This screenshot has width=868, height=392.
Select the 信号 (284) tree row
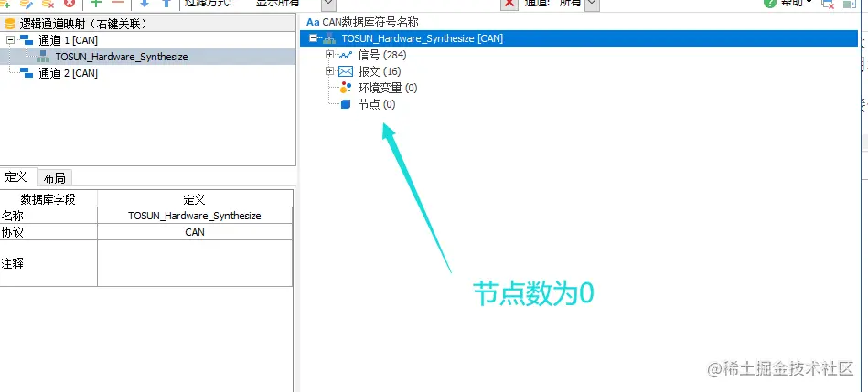pos(382,55)
